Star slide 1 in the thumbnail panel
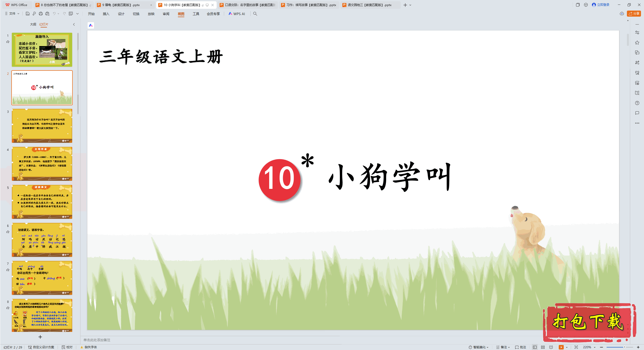 (x=8, y=42)
